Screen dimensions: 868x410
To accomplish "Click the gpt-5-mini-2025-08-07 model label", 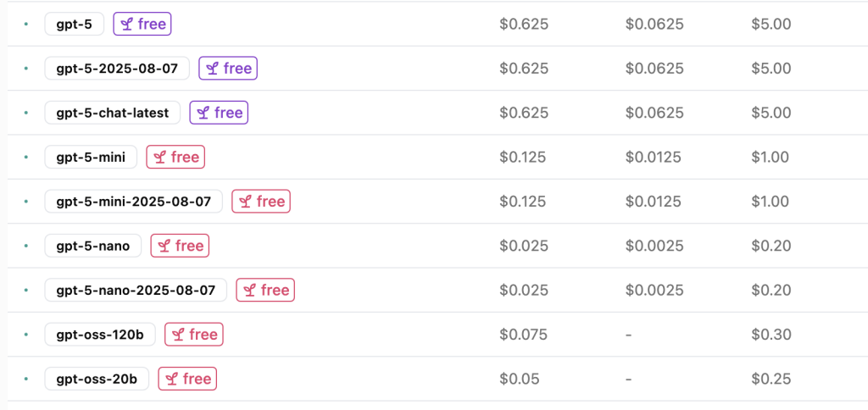I will tap(133, 202).
